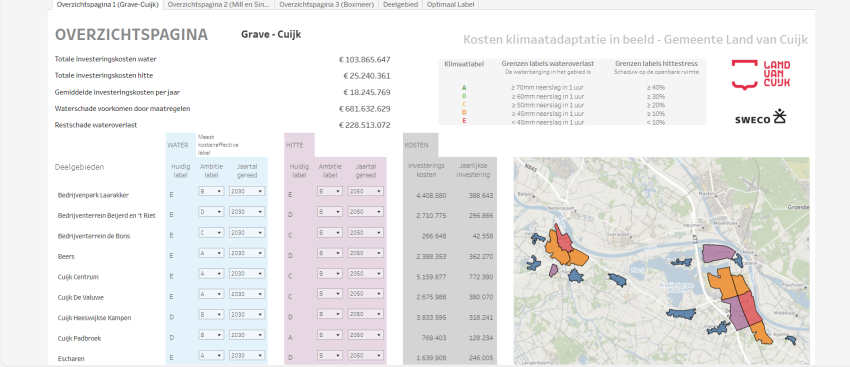Open hitte Jaartal gereed dropdown for Cuijk De Valuwe
The image size is (850, 367).
tap(365, 294)
